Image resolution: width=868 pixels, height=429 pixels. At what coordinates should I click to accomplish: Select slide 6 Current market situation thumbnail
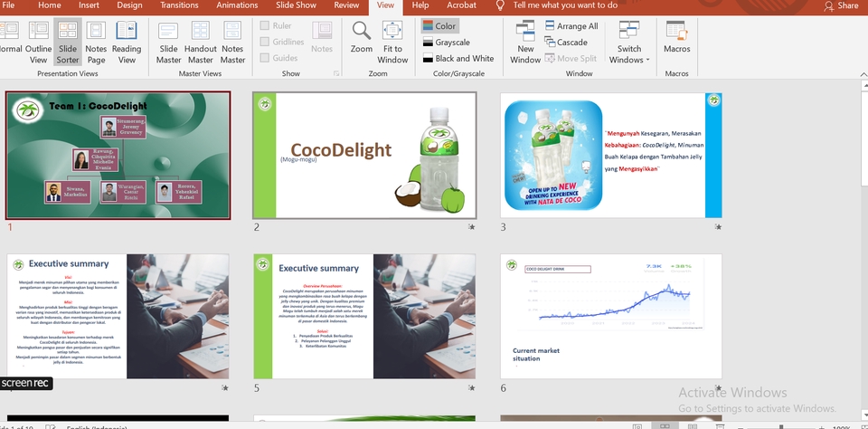[x=611, y=317]
